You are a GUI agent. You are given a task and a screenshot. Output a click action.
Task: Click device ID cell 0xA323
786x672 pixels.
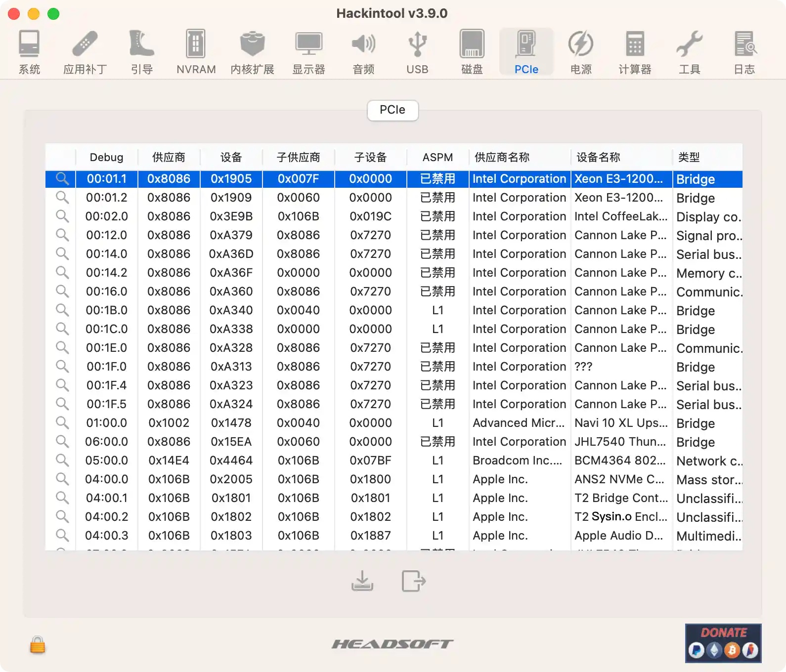(x=231, y=385)
